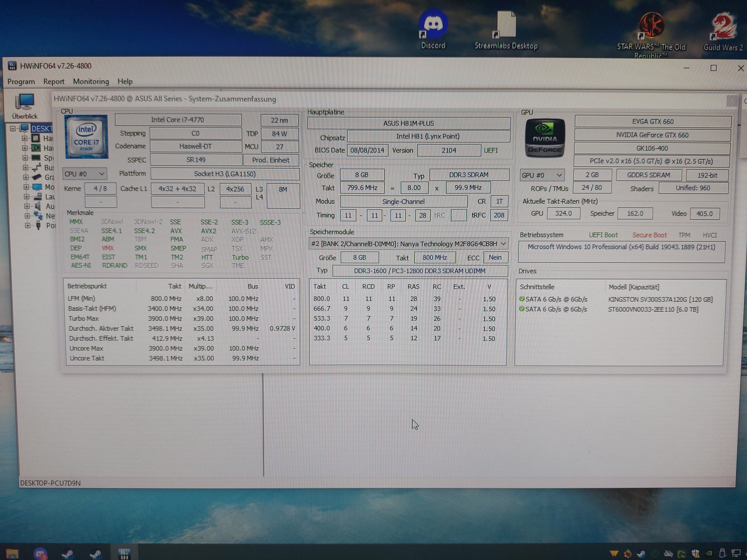Click HWiNFO icon in the taskbar

124,553
